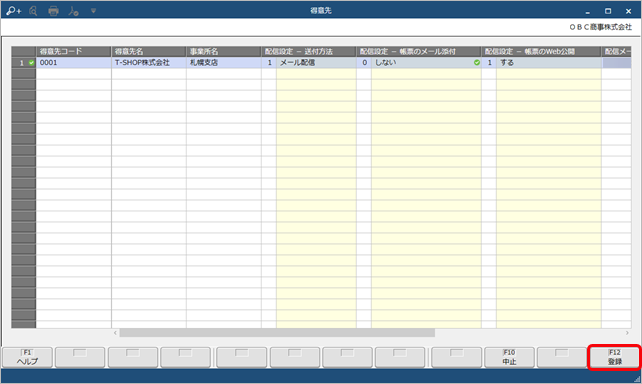
Task: Click the 配信設定 - 送付方法 column header
Action: point(309,52)
